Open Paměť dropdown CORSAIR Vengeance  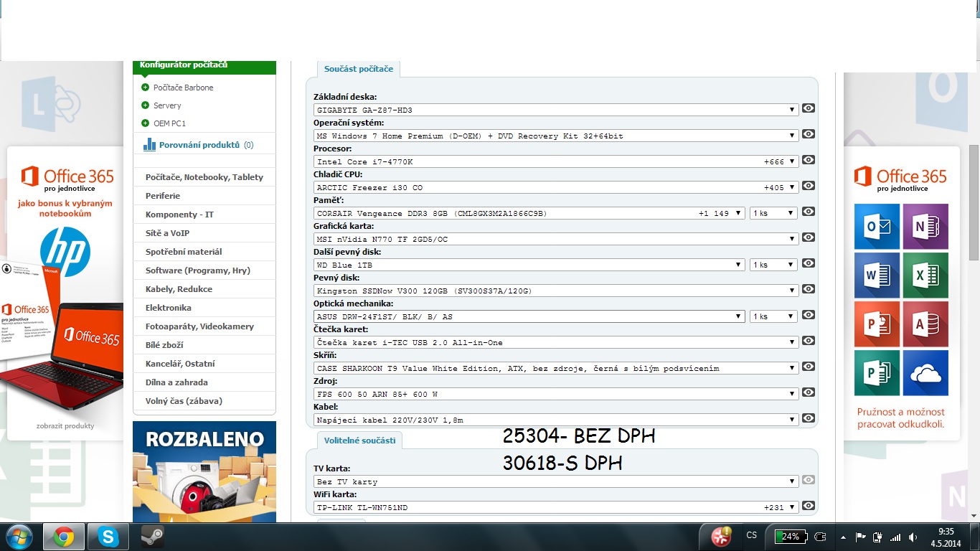click(529, 213)
